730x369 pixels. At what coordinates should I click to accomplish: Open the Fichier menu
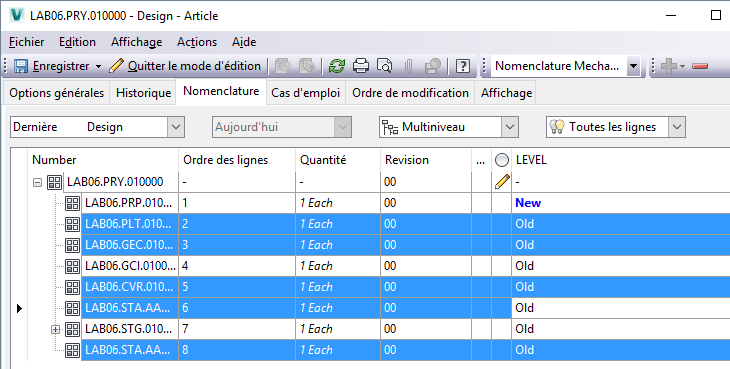pyautogui.click(x=27, y=42)
